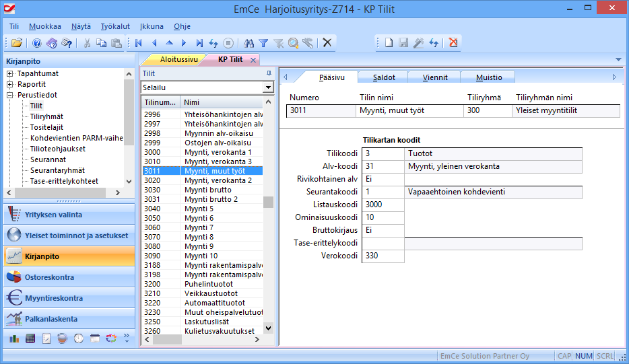
Task: Open the Työkalut menu
Action: [x=115, y=26]
